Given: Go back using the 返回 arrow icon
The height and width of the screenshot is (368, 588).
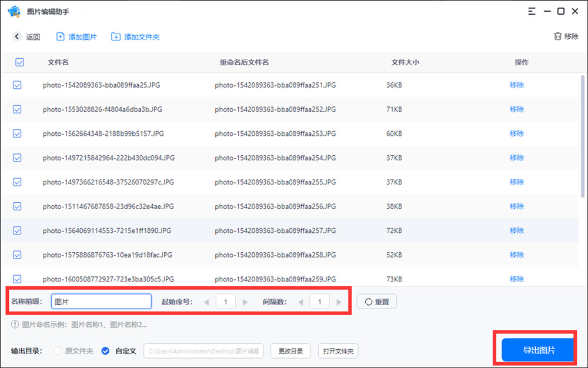Looking at the screenshot, I should (x=16, y=36).
